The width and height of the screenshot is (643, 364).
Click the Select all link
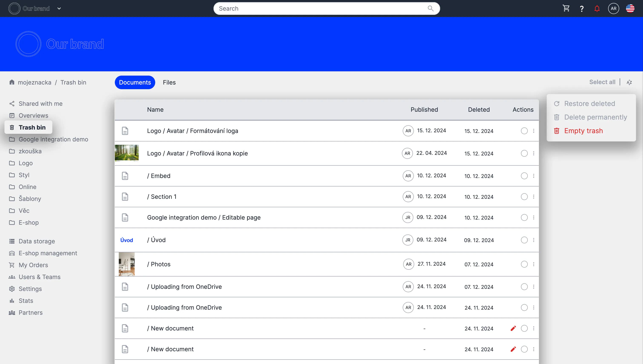click(x=602, y=82)
